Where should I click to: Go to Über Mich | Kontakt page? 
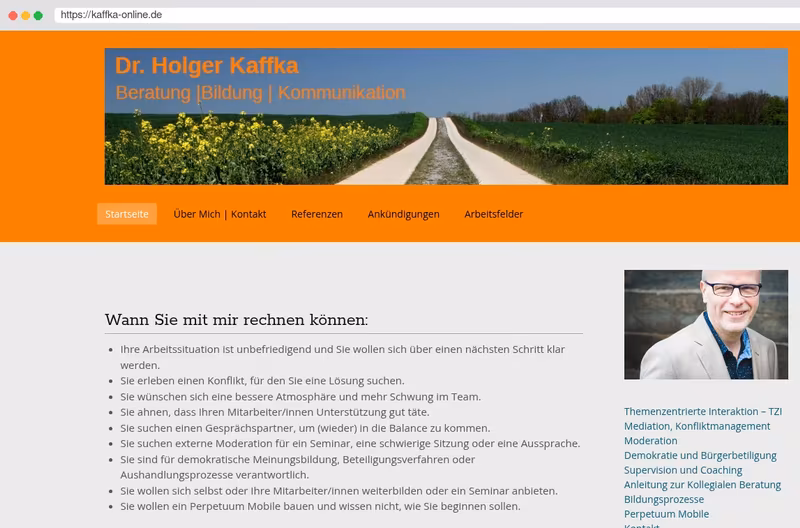pos(219,214)
